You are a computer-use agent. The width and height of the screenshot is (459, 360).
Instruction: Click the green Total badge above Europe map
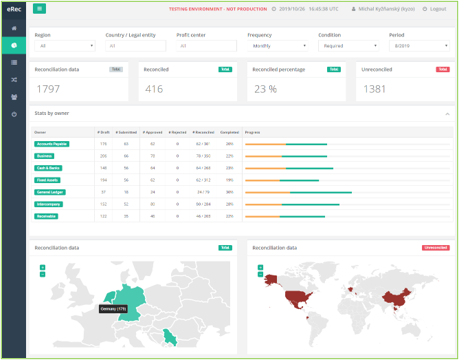(x=225, y=248)
